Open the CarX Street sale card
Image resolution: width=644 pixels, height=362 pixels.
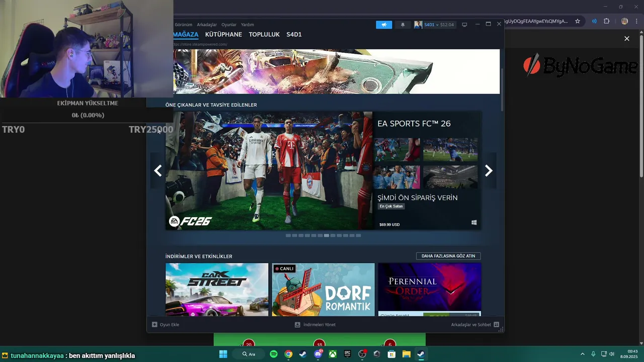click(217, 290)
